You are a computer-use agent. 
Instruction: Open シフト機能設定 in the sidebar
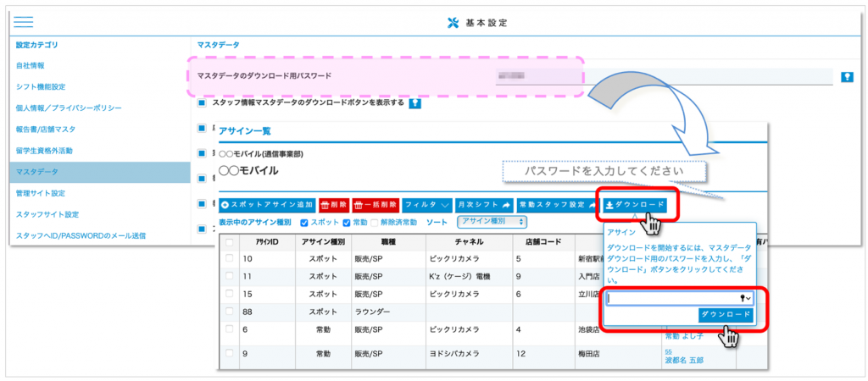(41, 86)
